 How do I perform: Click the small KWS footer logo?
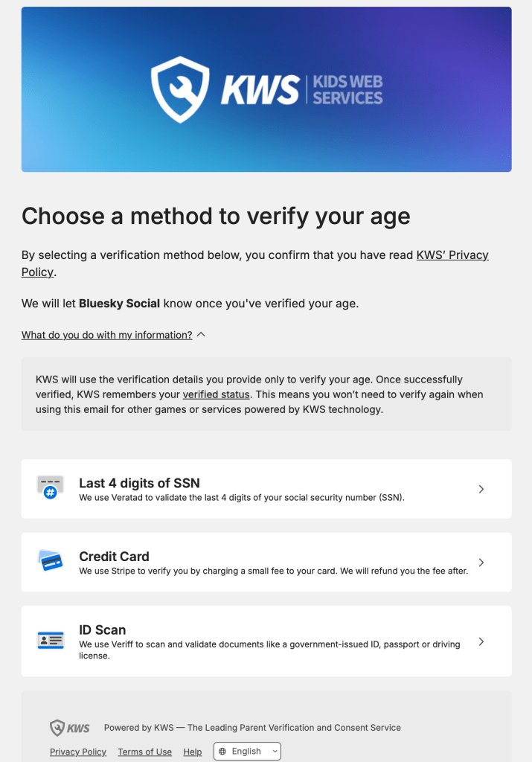click(70, 728)
